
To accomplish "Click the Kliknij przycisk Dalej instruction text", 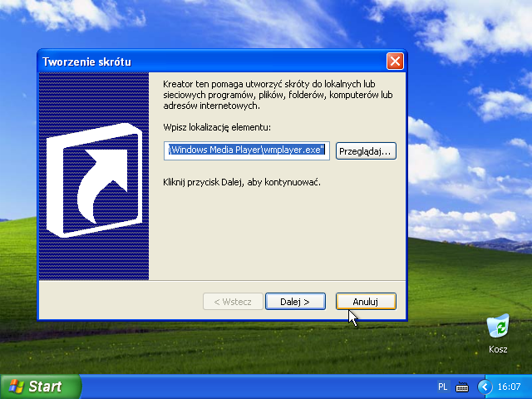I will click(241, 181).
